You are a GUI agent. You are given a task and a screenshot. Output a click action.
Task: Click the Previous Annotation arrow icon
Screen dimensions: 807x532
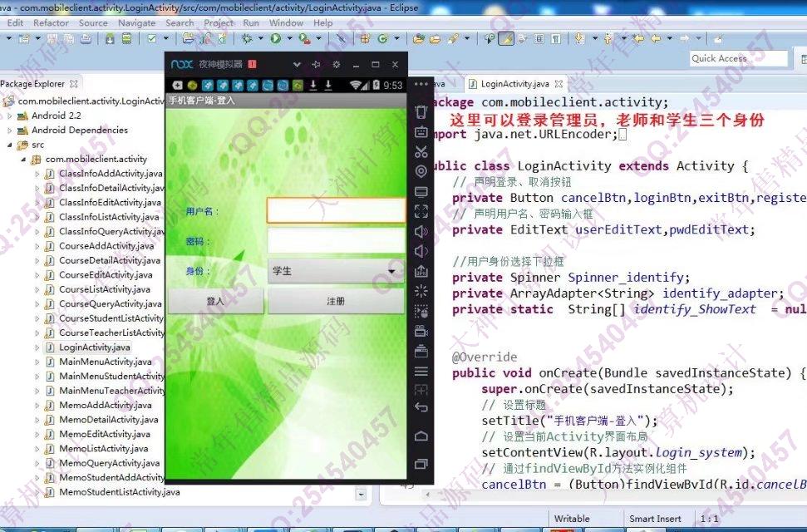click(x=609, y=38)
